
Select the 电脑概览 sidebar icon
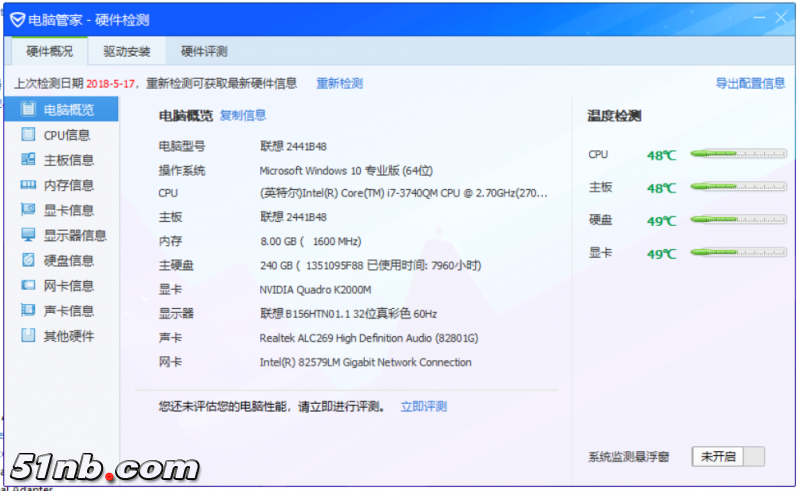(28, 109)
